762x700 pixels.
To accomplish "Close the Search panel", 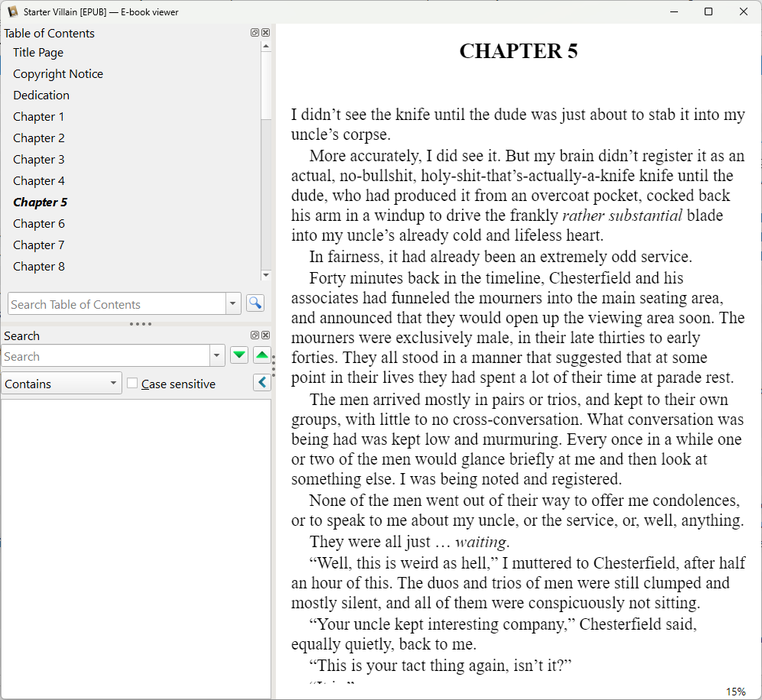I will (265, 335).
